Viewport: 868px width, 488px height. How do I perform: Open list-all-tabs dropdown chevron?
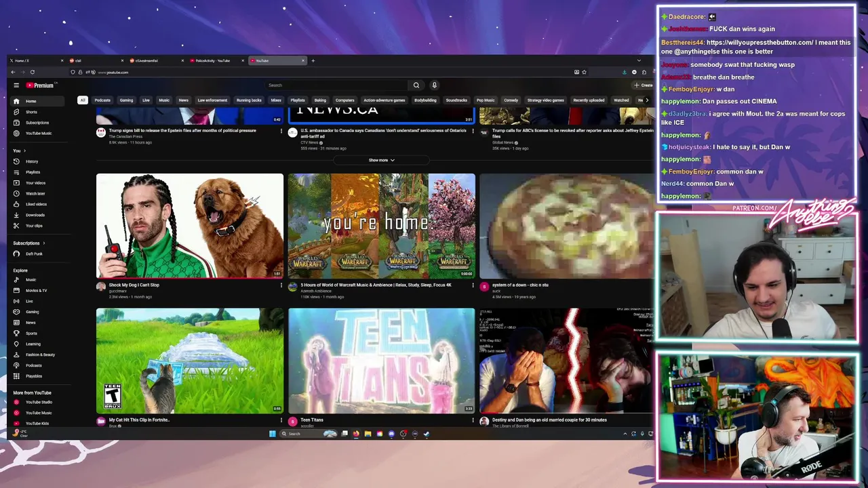point(639,61)
